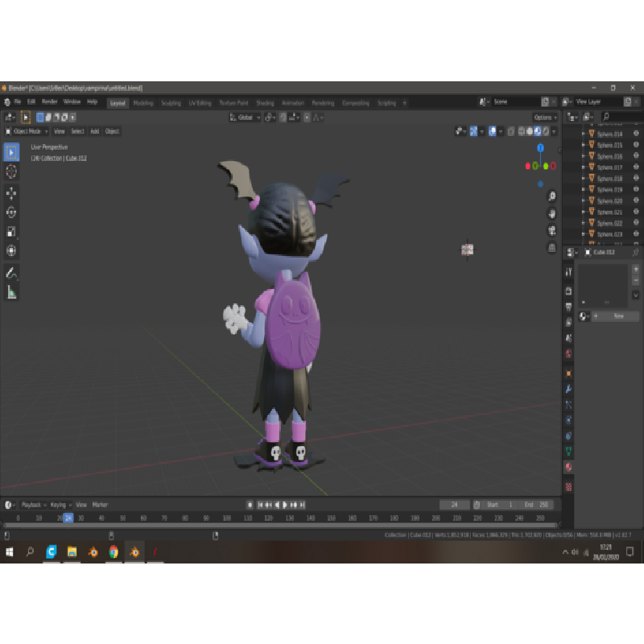Open Physics properties tab
The image size is (644, 644).
(x=569, y=420)
